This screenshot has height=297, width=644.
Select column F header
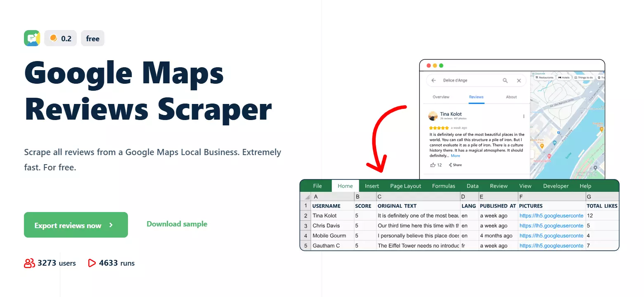pos(552,197)
